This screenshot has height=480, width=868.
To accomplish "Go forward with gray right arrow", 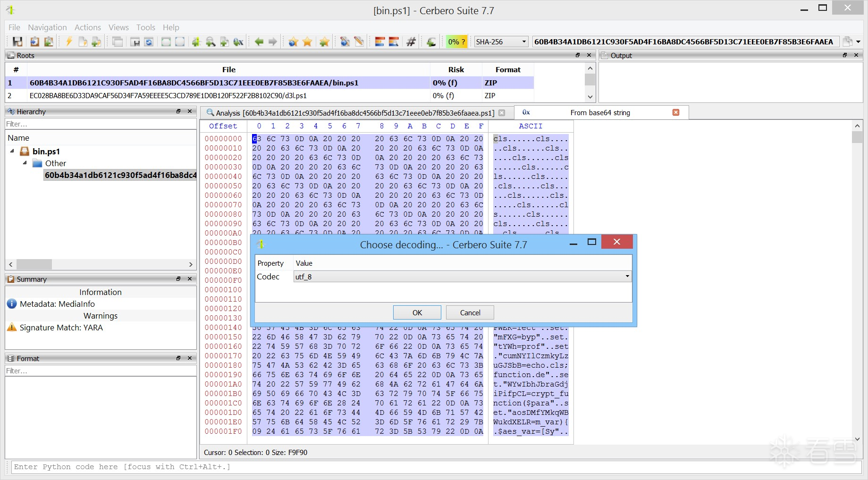I will coord(273,42).
